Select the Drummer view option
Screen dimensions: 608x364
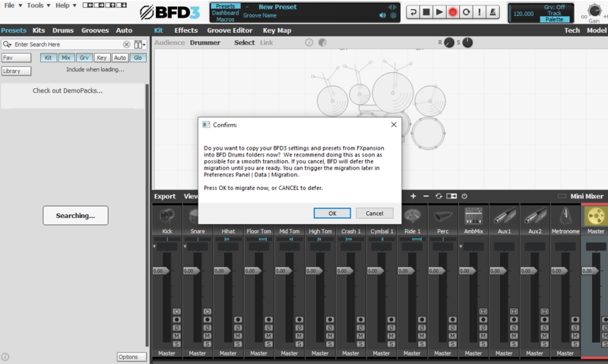click(x=204, y=43)
